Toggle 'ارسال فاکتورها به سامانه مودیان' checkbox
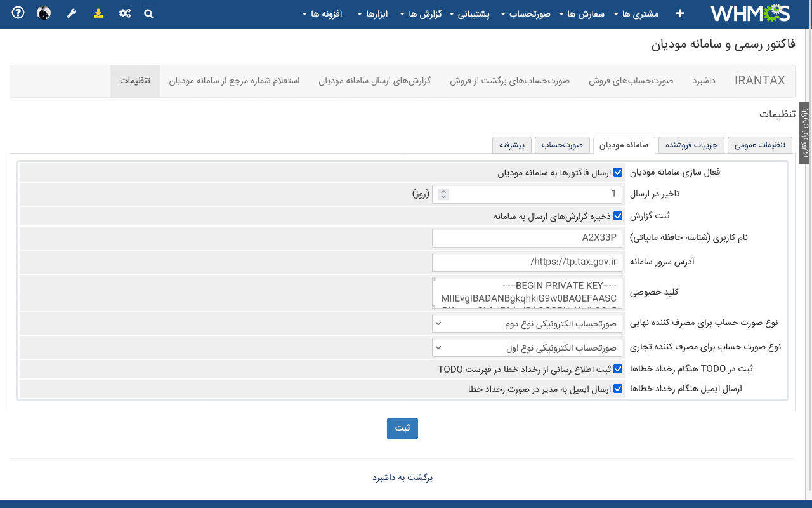This screenshot has height=508, width=812. [618, 172]
